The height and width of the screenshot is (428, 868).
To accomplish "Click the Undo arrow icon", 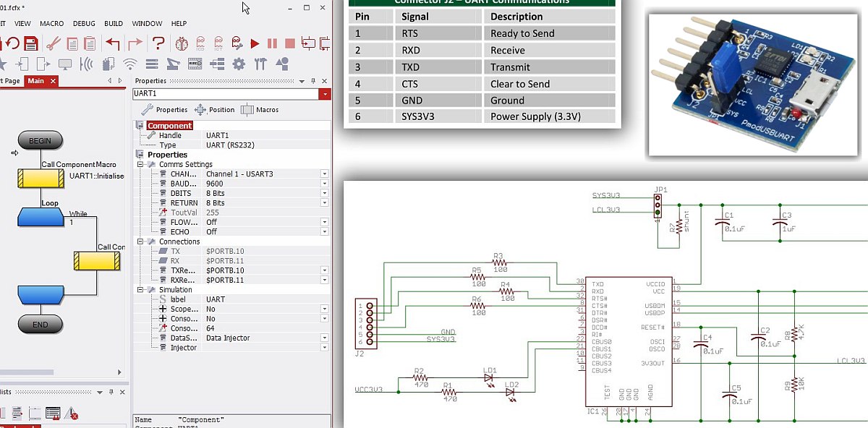I will (x=113, y=43).
